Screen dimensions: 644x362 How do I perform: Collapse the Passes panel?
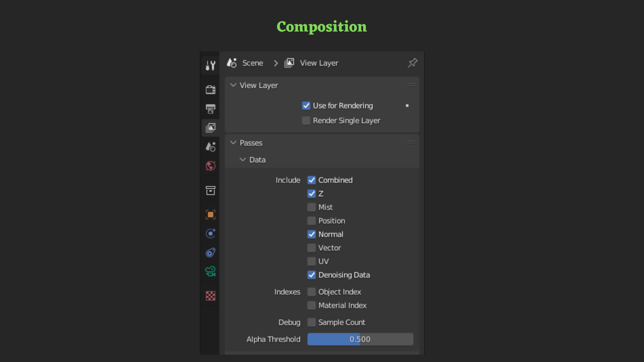click(x=233, y=143)
